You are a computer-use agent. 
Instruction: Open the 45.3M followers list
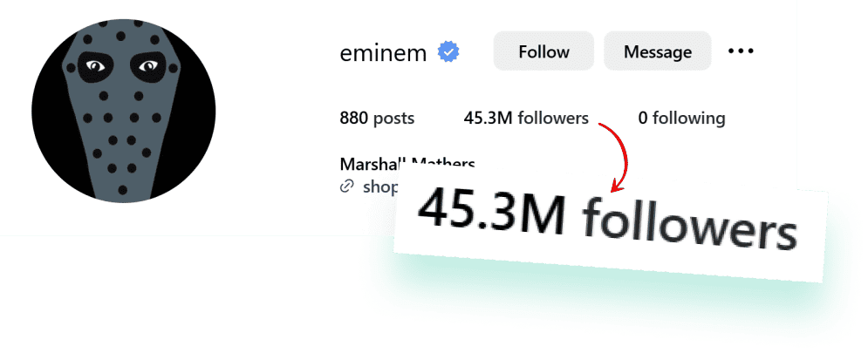(526, 118)
